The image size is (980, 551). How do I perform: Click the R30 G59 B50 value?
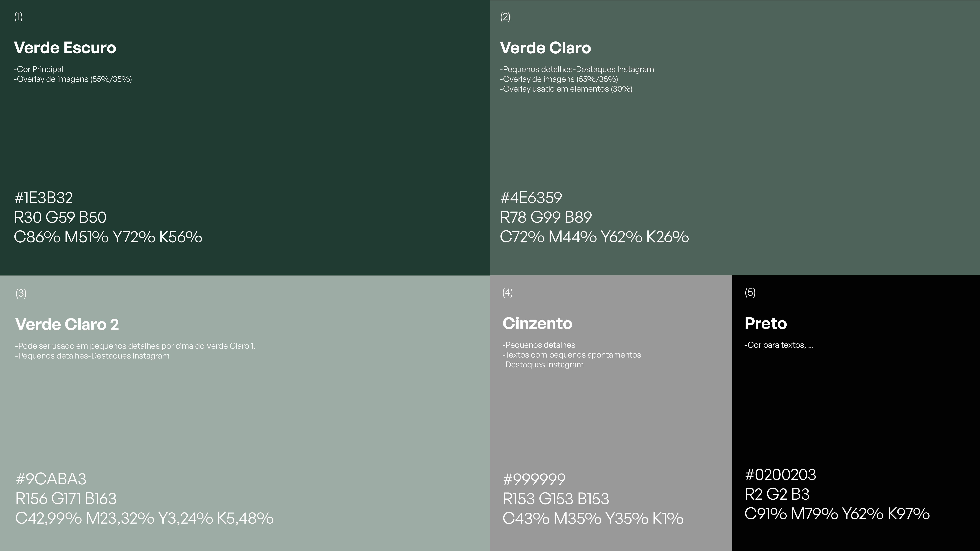pyautogui.click(x=60, y=217)
